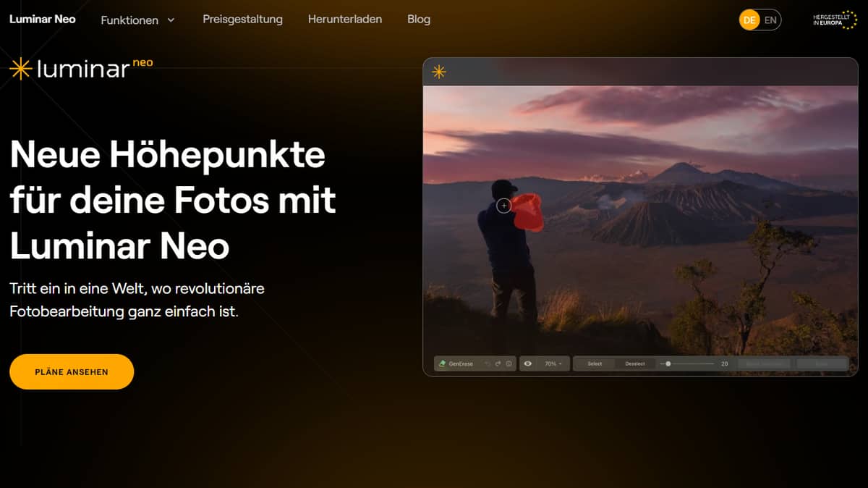Go to the Preisgestaltung page
This screenshot has width=868, height=488.
click(242, 20)
